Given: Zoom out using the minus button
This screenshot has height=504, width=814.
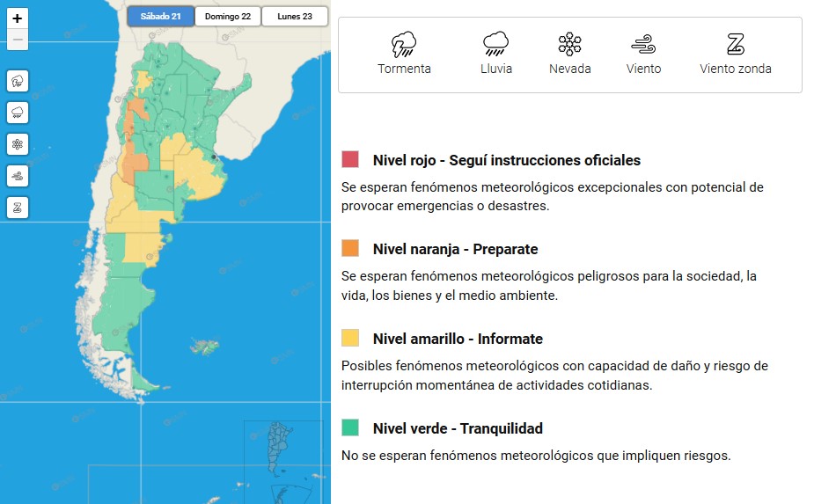Looking at the screenshot, I should pos(18,40).
